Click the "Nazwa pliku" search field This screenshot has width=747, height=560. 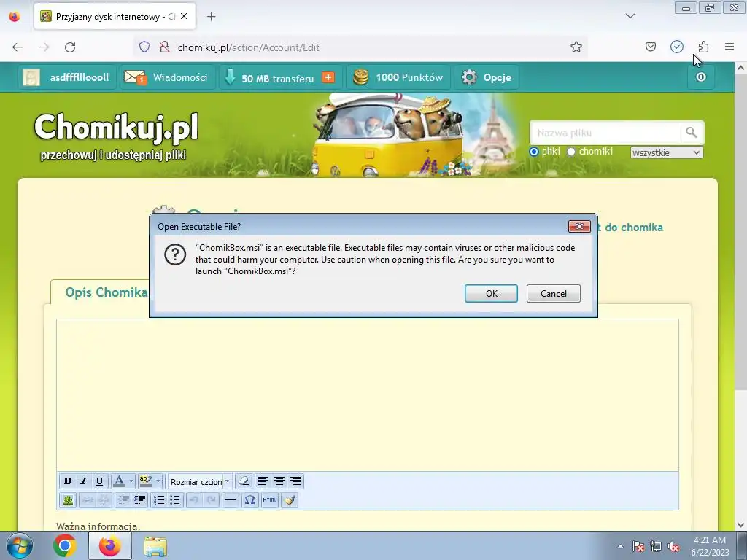click(x=605, y=133)
